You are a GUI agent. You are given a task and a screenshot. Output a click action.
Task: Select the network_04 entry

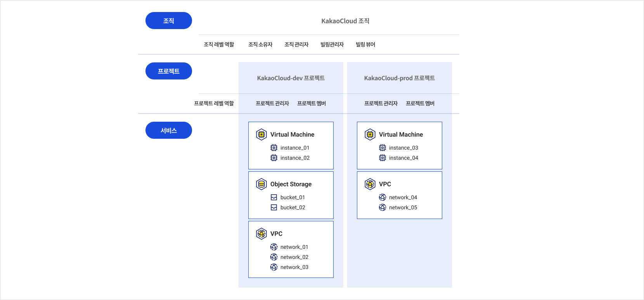click(x=403, y=197)
